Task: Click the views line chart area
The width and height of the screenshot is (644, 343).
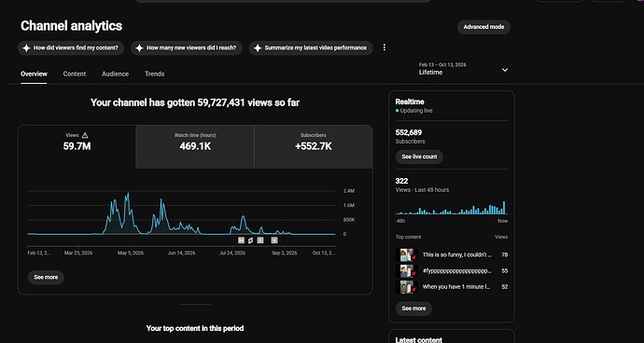Action: (x=182, y=213)
